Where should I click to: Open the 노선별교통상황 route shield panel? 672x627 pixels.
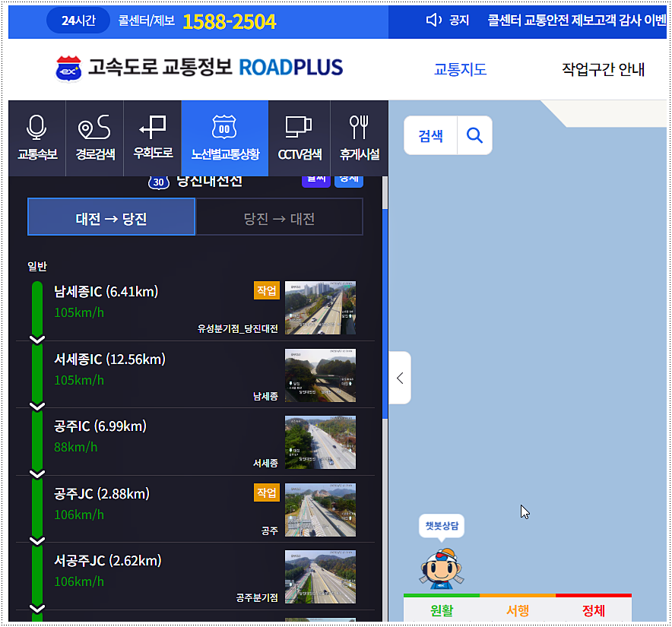point(223,138)
